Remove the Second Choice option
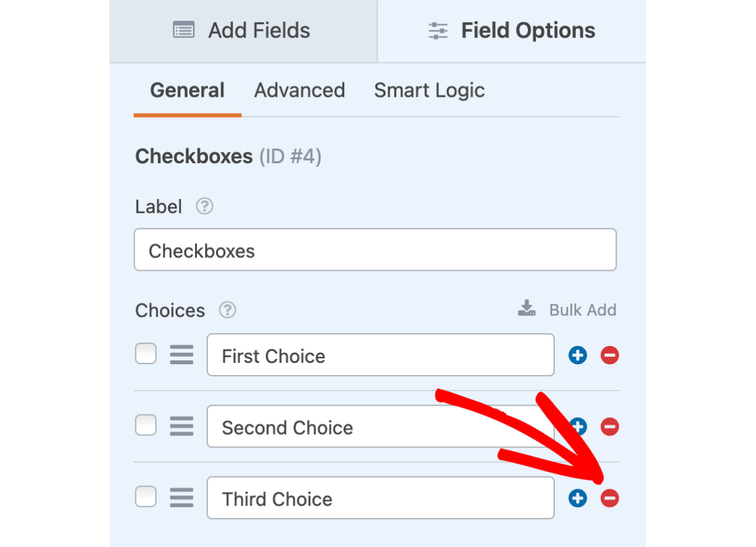The height and width of the screenshot is (547, 756). (x=609, y=426)
